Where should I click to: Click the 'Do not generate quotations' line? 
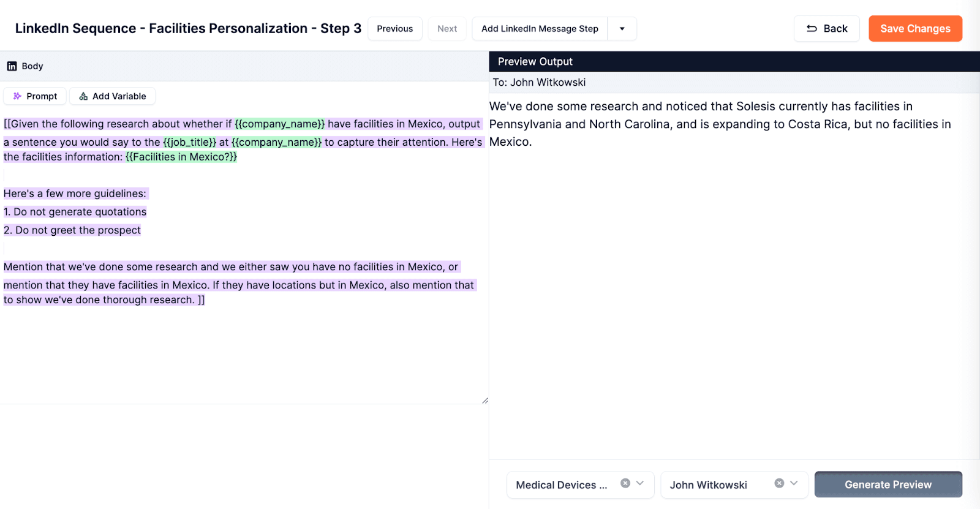pos(75,212)
